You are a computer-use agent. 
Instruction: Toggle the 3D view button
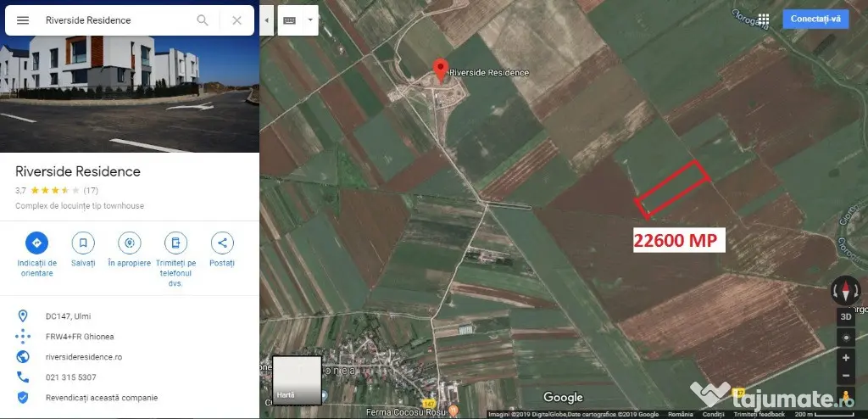845,316
